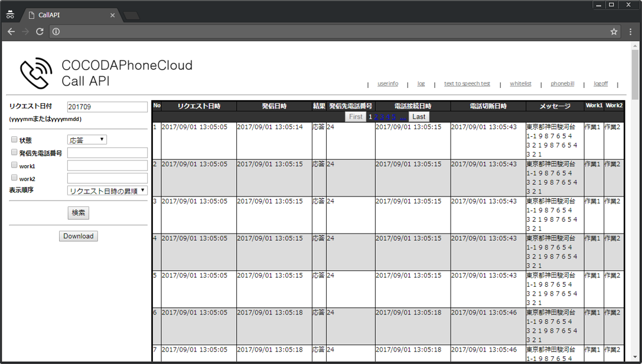Go to results page 5
Image resolution: width=642 pixels, height=364 pixels.
pyautogui.click(x=394, y=117)
